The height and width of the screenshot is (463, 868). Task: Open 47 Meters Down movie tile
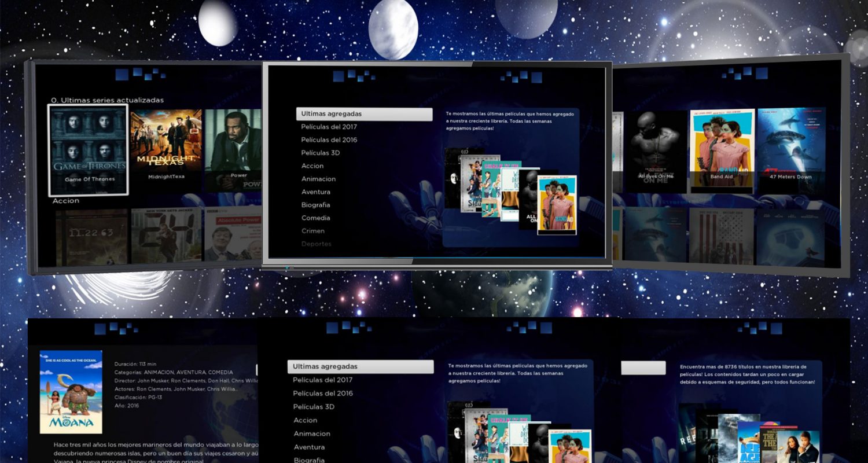pos(791,150)
